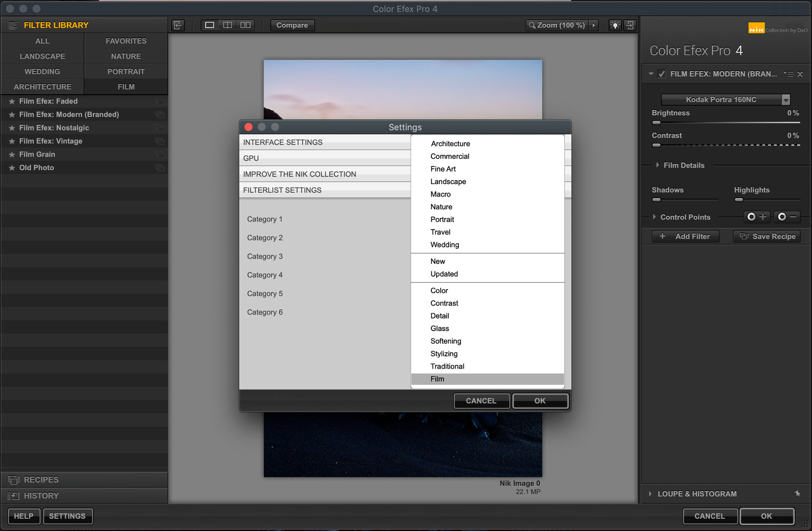Switch to the NATURE filter tab

pyautogui.click(x=126, y=56)
